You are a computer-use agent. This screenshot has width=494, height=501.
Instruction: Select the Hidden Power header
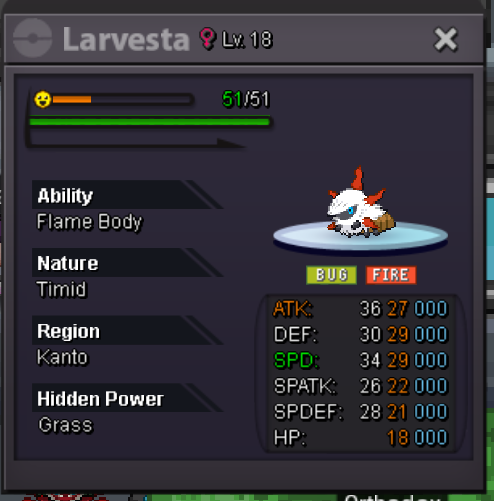coord(127,398)
